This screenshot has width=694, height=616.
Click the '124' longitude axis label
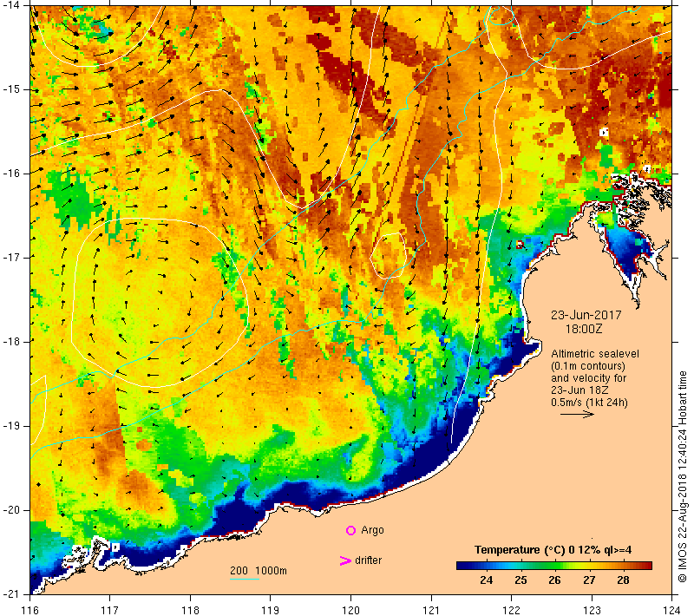(671, 610)
